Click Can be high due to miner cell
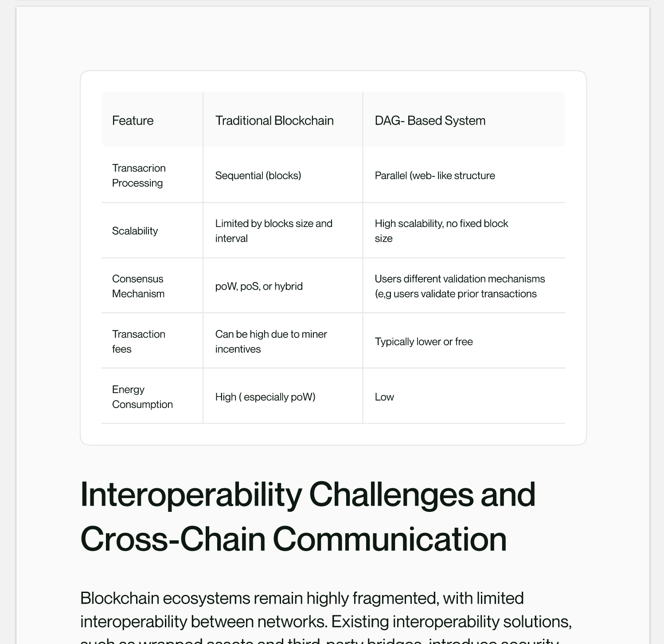 click(x=271, y=342)
